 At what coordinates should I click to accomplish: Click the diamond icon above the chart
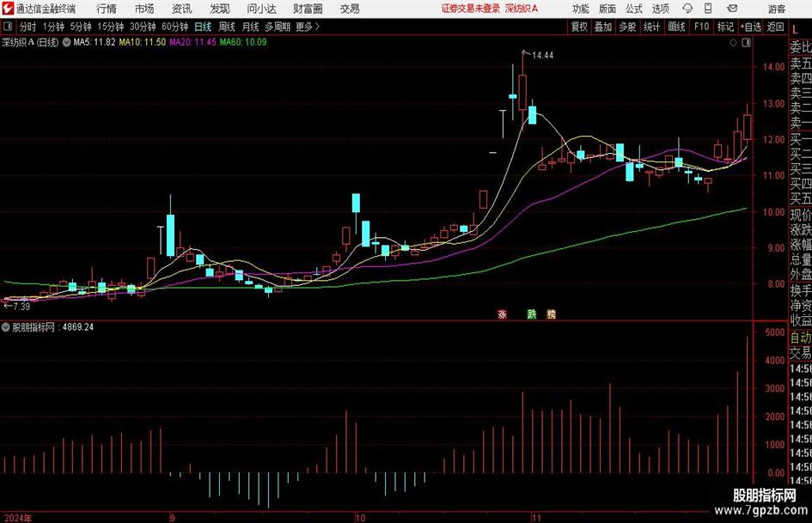point(733,43)
